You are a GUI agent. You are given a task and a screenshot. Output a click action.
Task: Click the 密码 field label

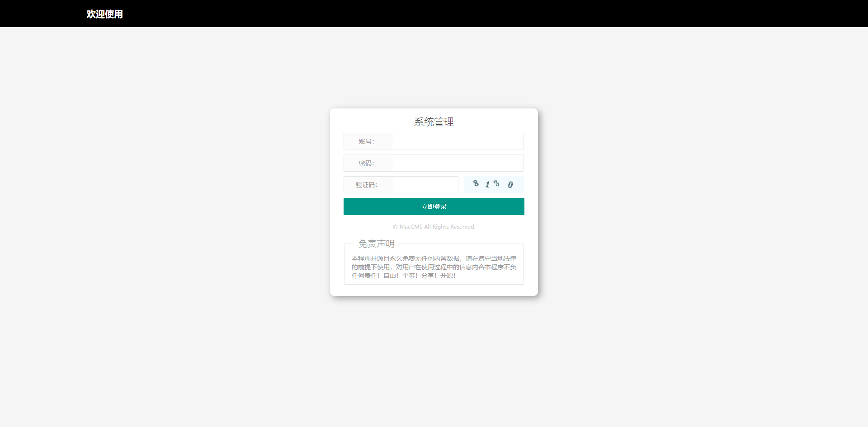coord(367,163)
